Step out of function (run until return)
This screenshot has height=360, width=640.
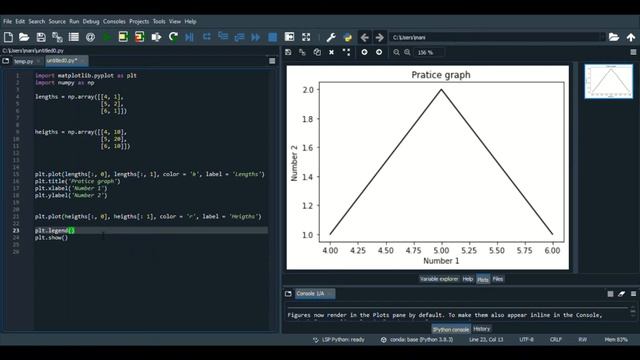point(240,37)
